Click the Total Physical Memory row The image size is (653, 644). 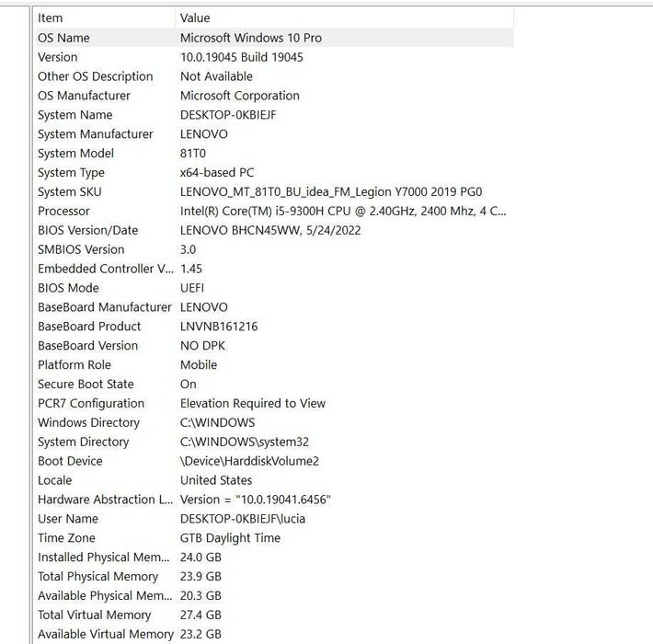point(273,576)
